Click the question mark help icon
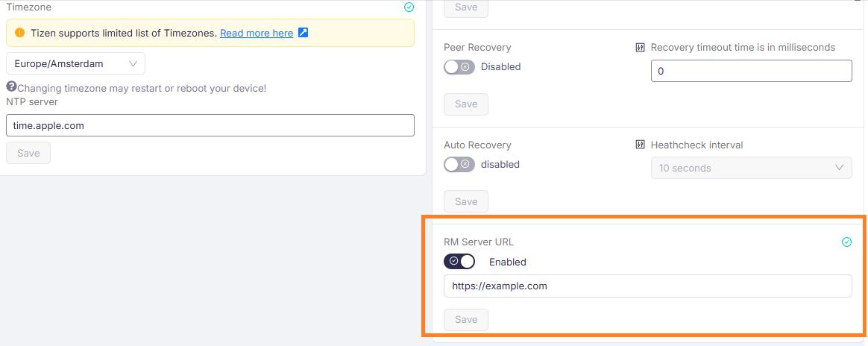The width and height of the screenshot is (868, 346). 11,87
